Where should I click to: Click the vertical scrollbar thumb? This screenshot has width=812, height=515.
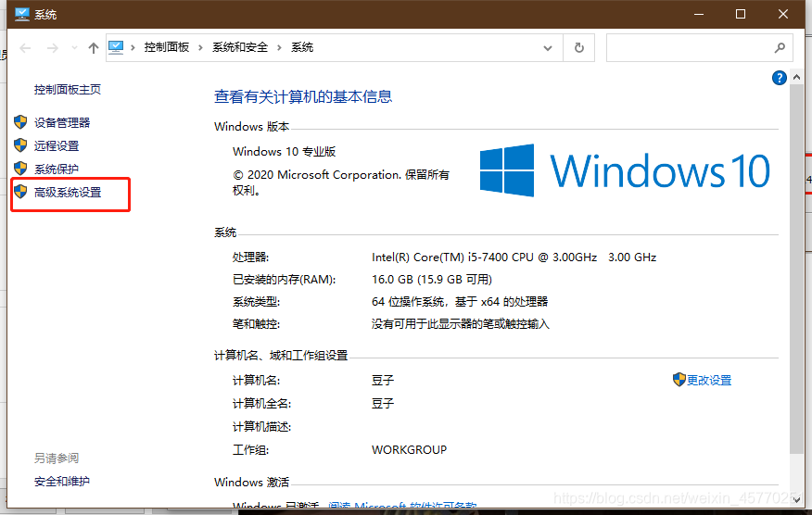796,270
